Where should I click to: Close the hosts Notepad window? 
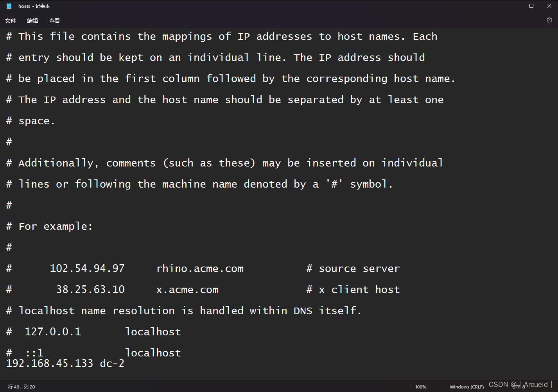tap(549, 6)
